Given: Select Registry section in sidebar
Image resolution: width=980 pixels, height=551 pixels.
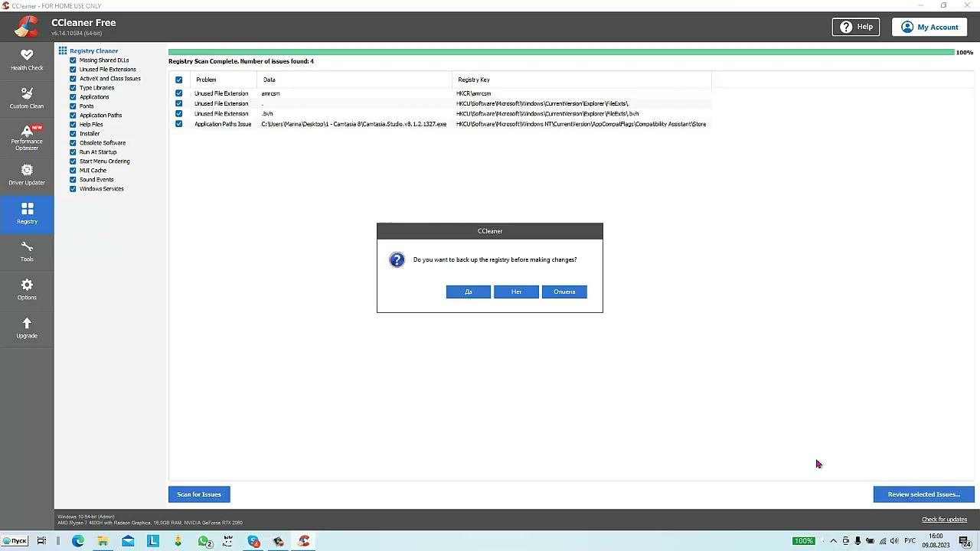Looking at the screenshot, I should click(x=27, y=213).
